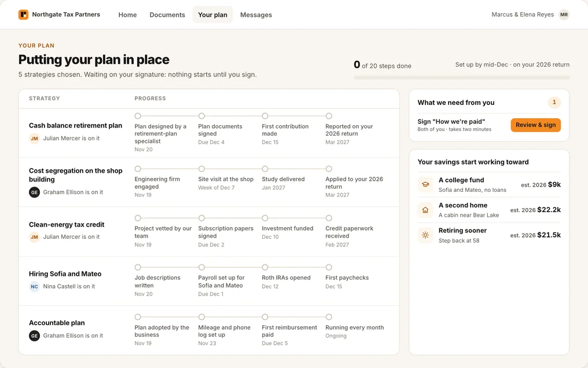
Task: Click GE avatar under Cost segregation row
Action: [34, 192]
